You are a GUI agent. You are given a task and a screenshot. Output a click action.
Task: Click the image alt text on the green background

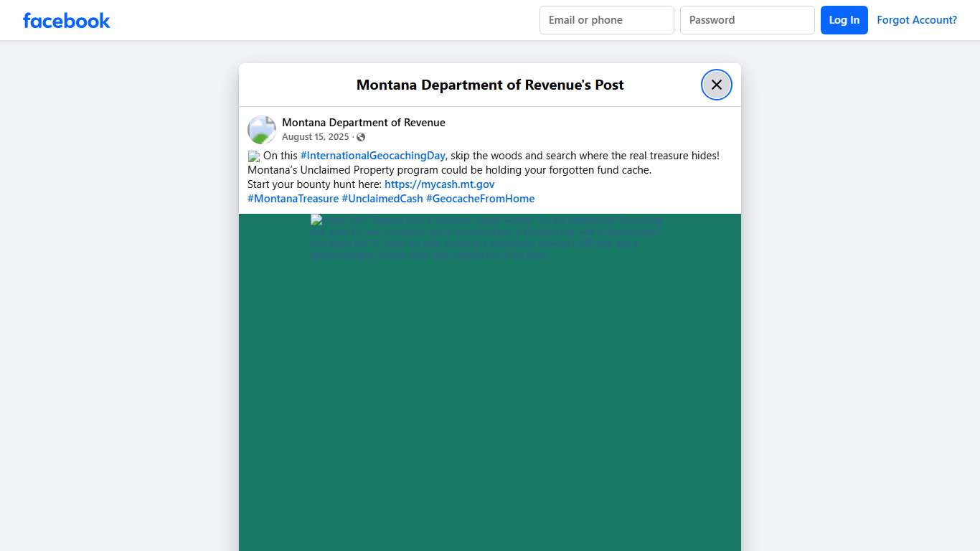click(488, 237)
